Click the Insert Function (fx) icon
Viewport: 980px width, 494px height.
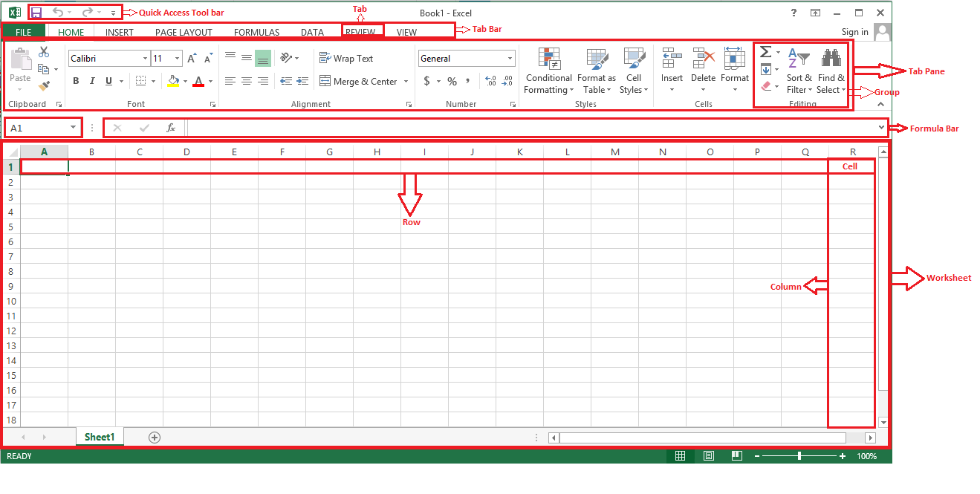coord(170,127)
